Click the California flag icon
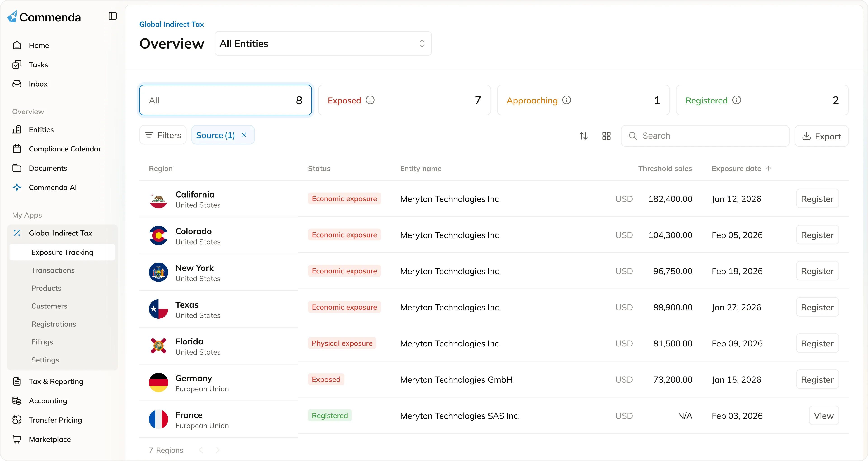Viewport: 868px width, 461px height. pos(158,199)
